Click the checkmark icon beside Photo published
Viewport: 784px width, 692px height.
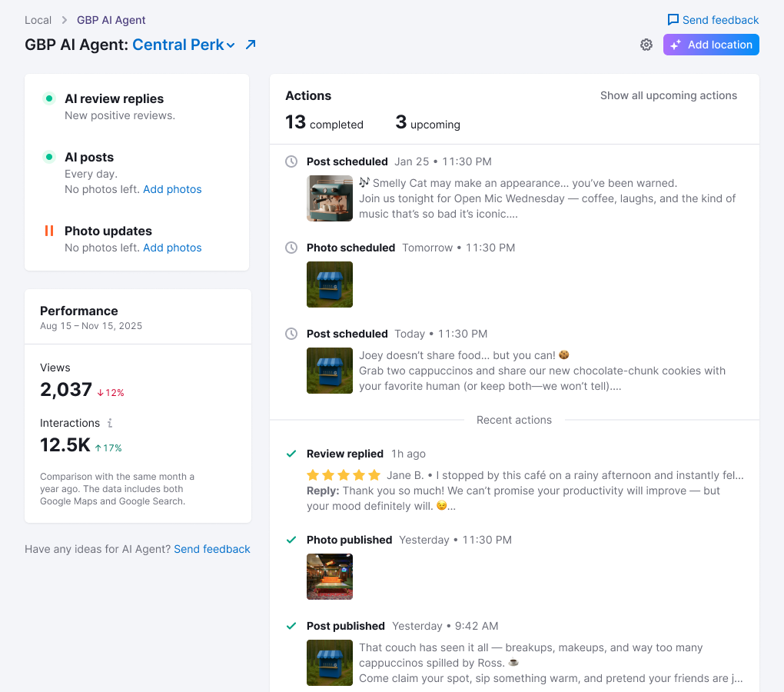coord(291,540)
